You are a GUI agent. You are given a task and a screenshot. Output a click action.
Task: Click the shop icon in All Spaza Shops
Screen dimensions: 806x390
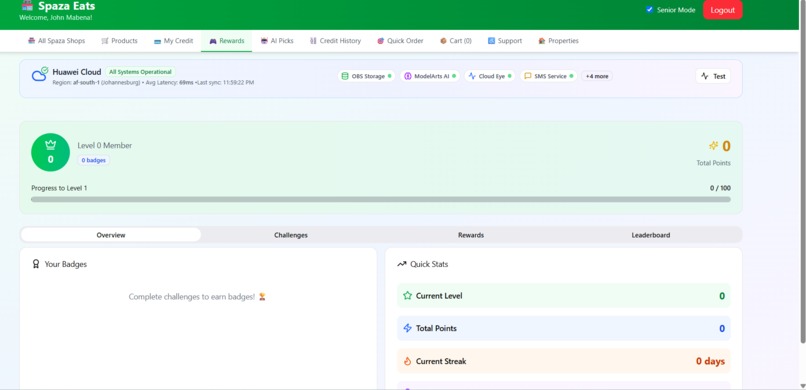[x=32, y=41]
